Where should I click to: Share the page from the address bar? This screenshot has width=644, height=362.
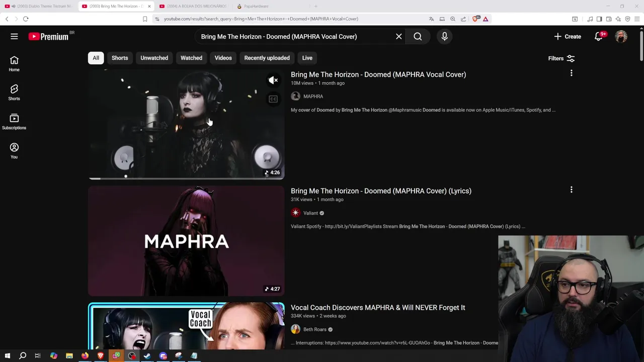click(463, 19)
